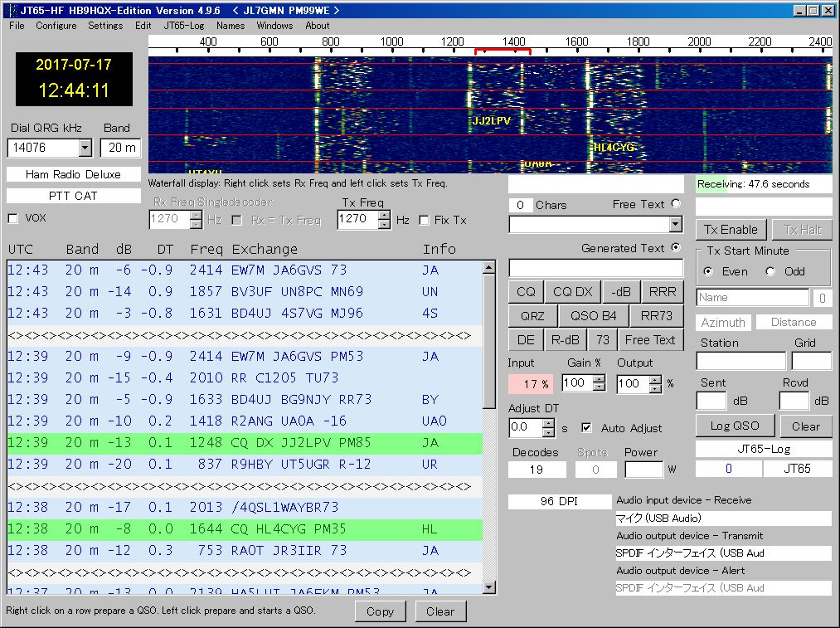Select the CQ HL4CYG PM35 decode row
This screenshot has width=840, height=628.
245,529
